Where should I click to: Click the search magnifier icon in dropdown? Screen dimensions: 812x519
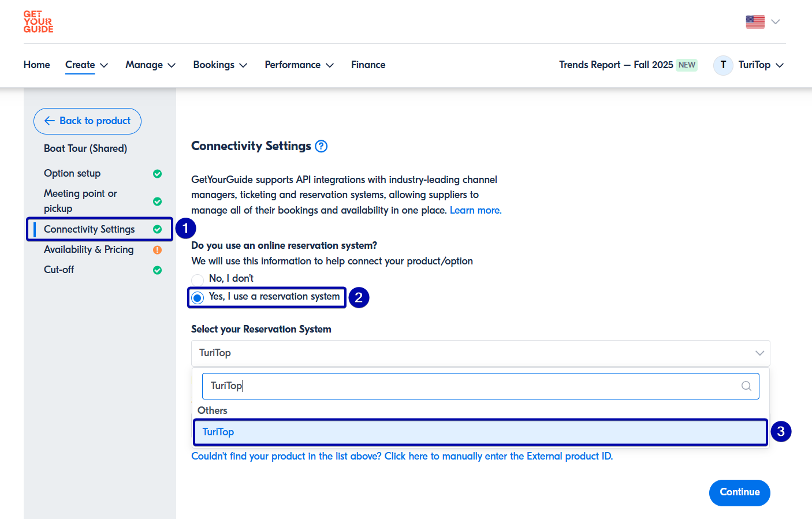pyautogui.click(x=746, y=386)
